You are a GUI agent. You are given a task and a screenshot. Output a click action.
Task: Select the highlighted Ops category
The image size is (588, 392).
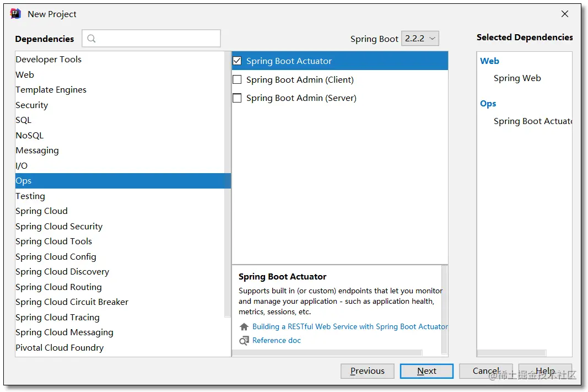click(x=123, y=181)
